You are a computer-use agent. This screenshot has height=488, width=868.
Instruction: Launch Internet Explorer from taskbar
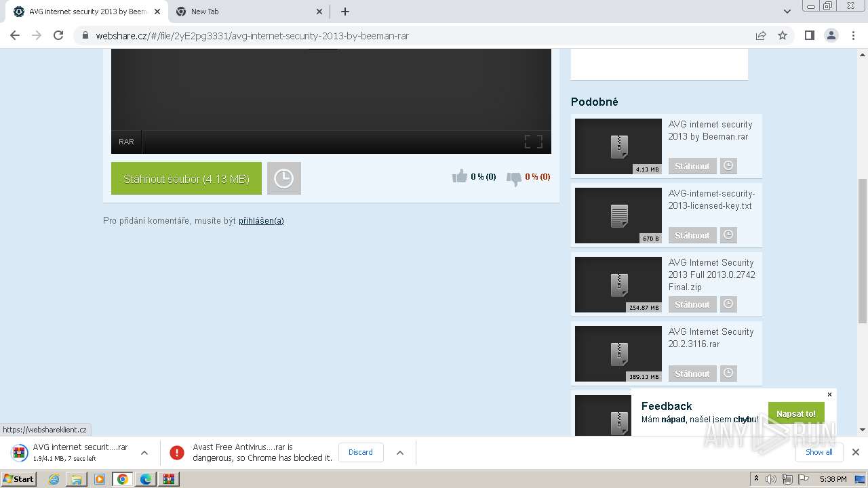coord(54,479)
